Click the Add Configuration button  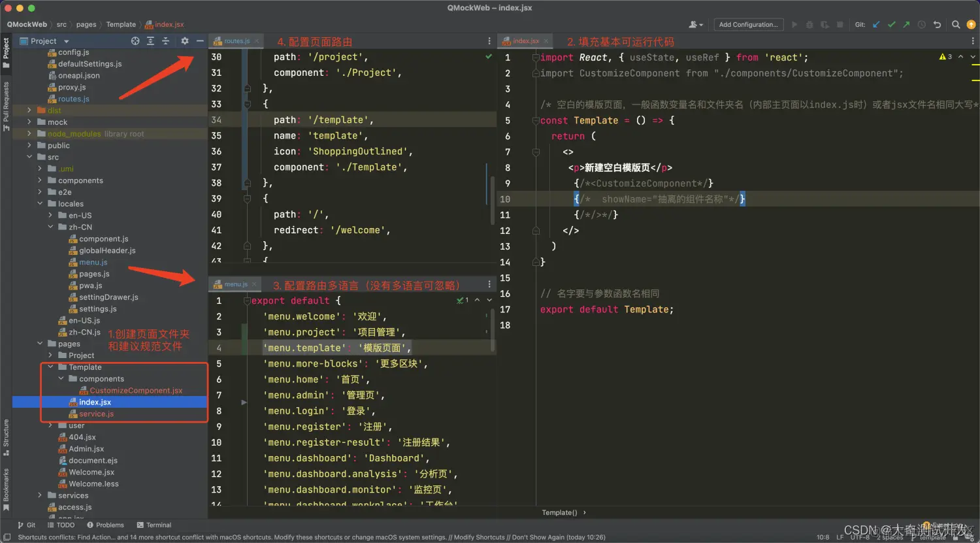(748, 25)
